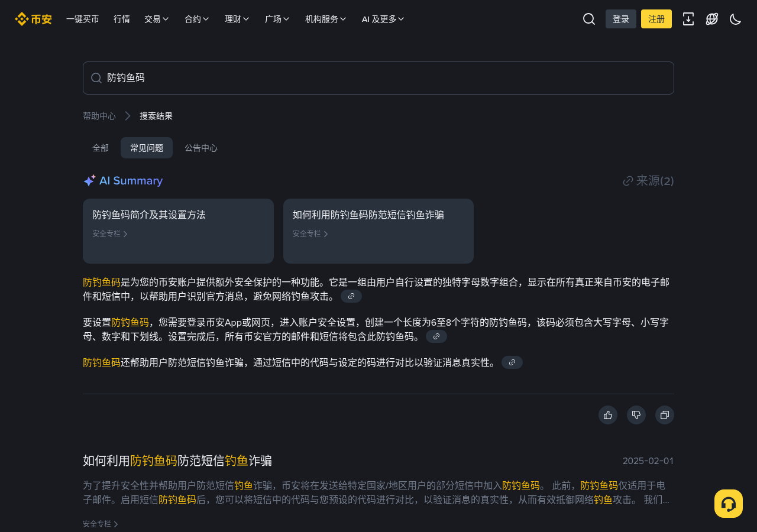Toggle dark mode moon icon
The image size is (757, 532).
[x=736, y=19]
